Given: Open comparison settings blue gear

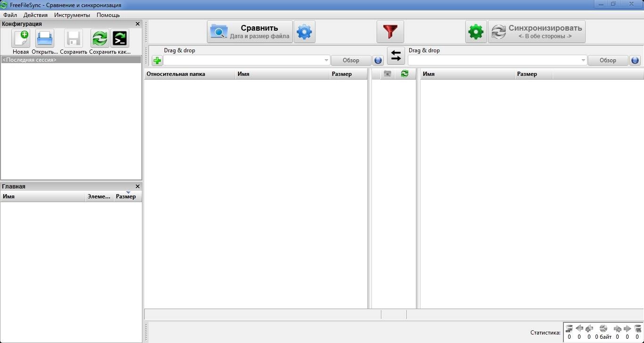Looking at the screenshot, I should point(305,32).
